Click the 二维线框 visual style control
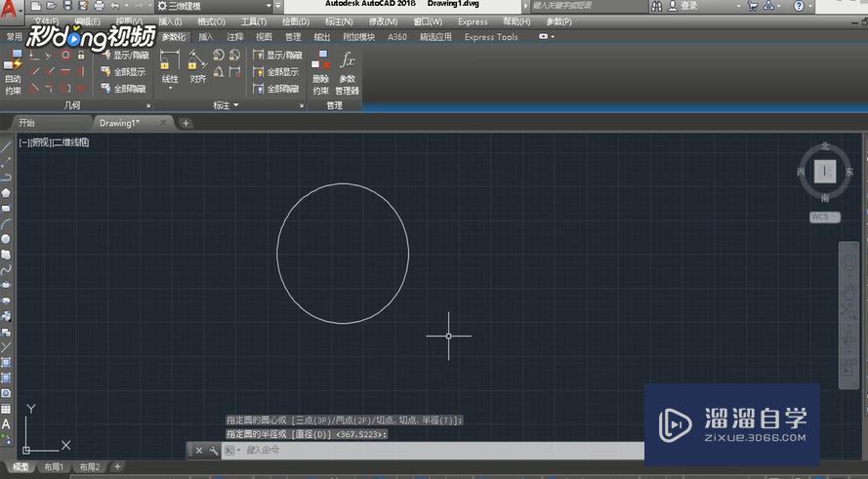This screenshot has width=868, height=479. pos(71,142)
